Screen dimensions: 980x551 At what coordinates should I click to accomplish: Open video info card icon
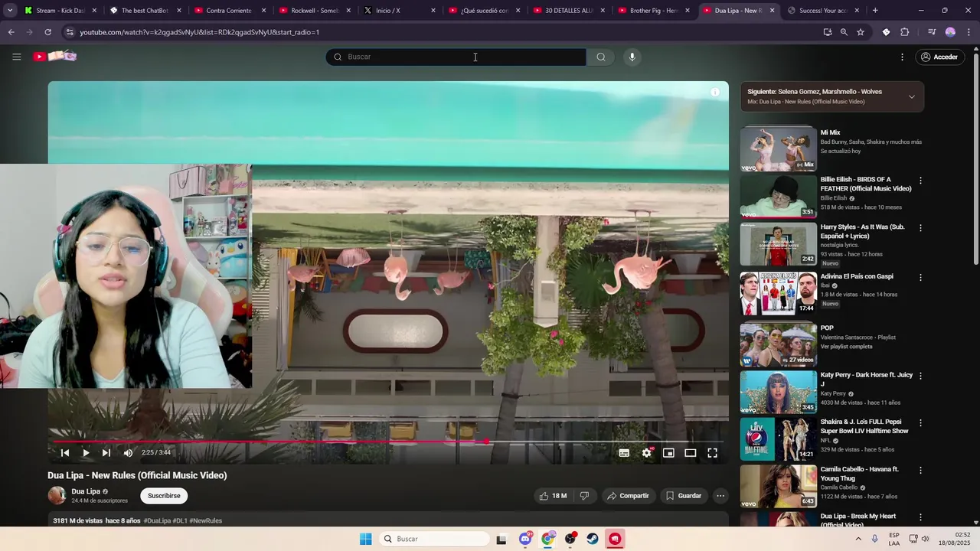coord(714,92)
